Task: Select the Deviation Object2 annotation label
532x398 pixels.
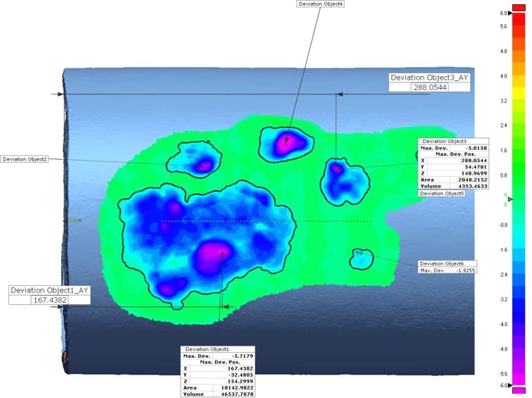Action: coord(25,159)
